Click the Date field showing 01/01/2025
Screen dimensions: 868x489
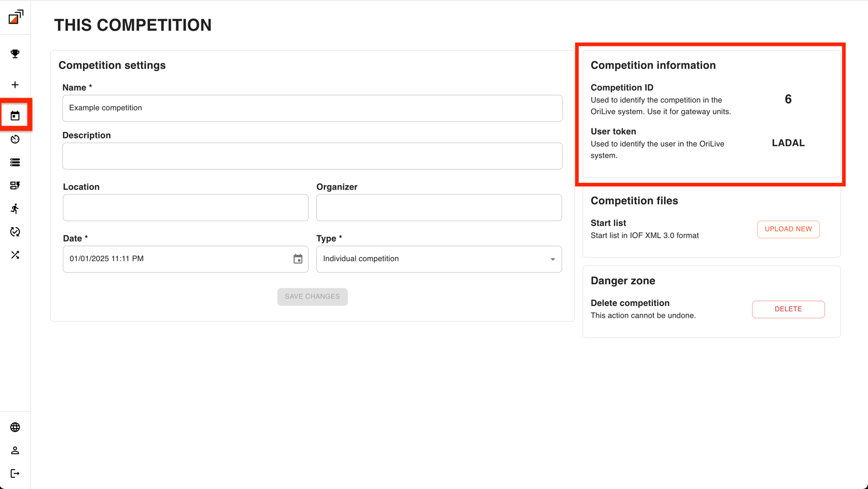pos(186,259)
